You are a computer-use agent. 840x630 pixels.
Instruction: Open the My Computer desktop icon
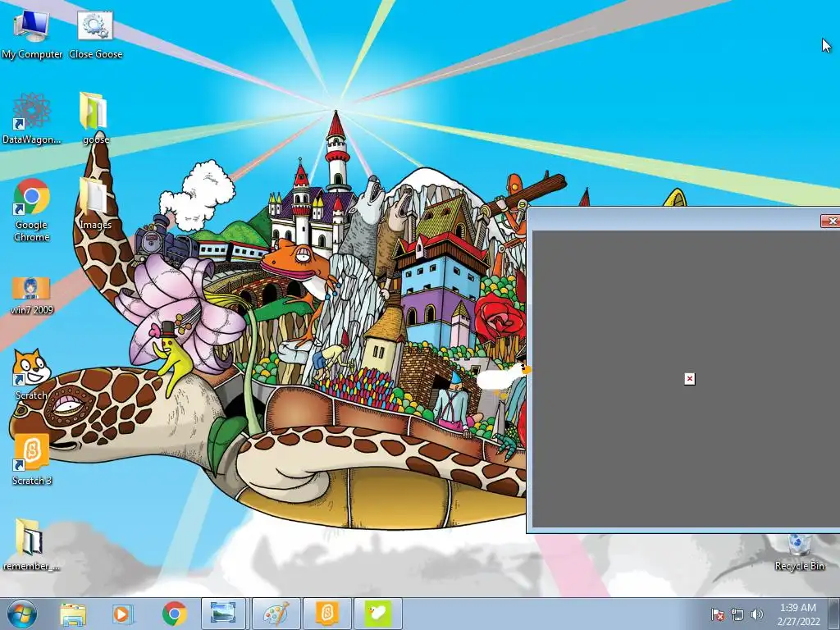(32, 34)
